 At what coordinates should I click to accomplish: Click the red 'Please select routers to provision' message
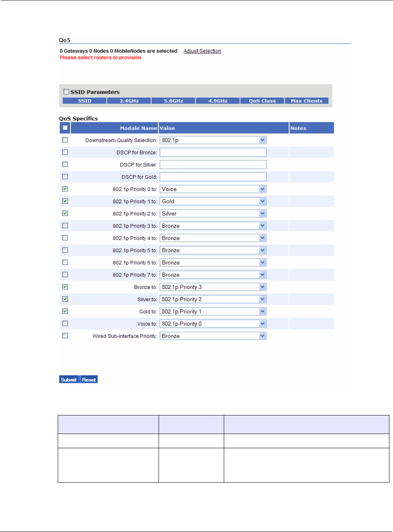(100, 58)
